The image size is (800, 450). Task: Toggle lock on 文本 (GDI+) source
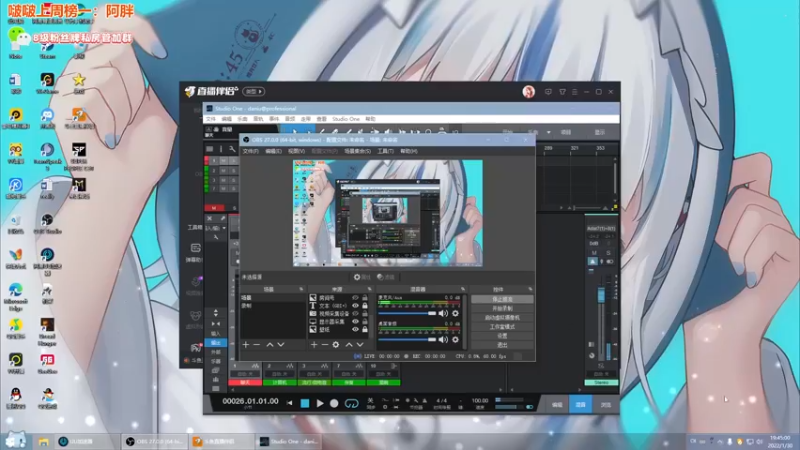tap(365, 306)
